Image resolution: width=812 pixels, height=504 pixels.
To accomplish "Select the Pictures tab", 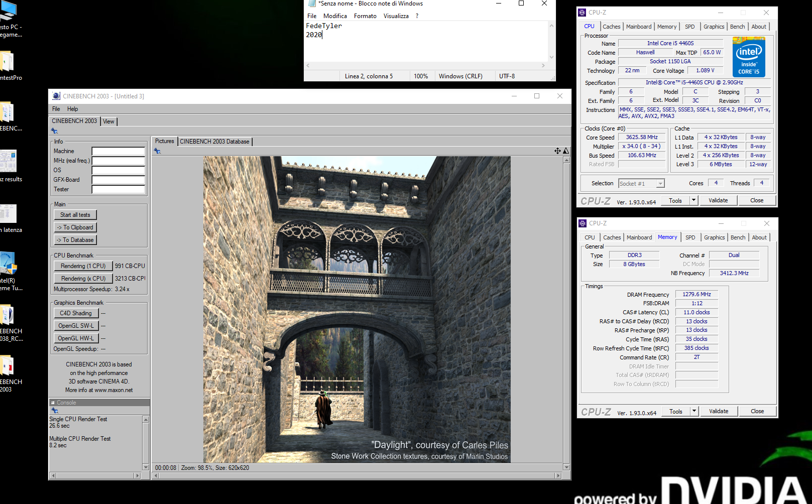I will pyautogui.click(x=164, y=141).
